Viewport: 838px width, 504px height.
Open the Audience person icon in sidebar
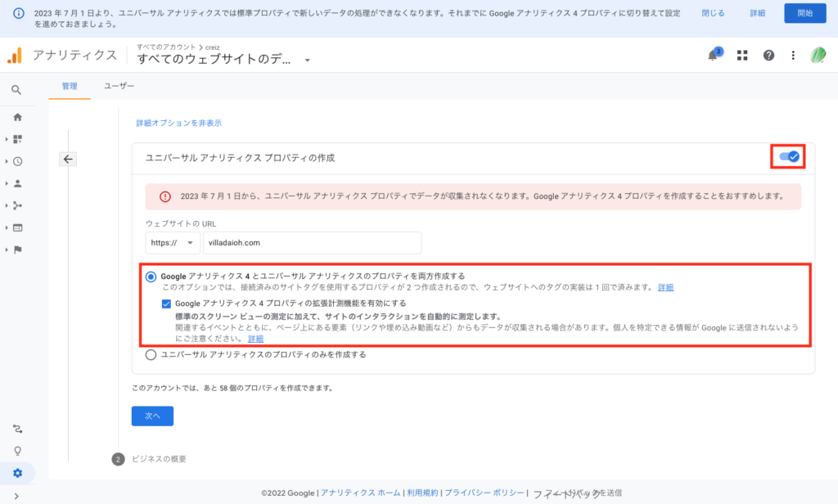(x=17, y=183)
